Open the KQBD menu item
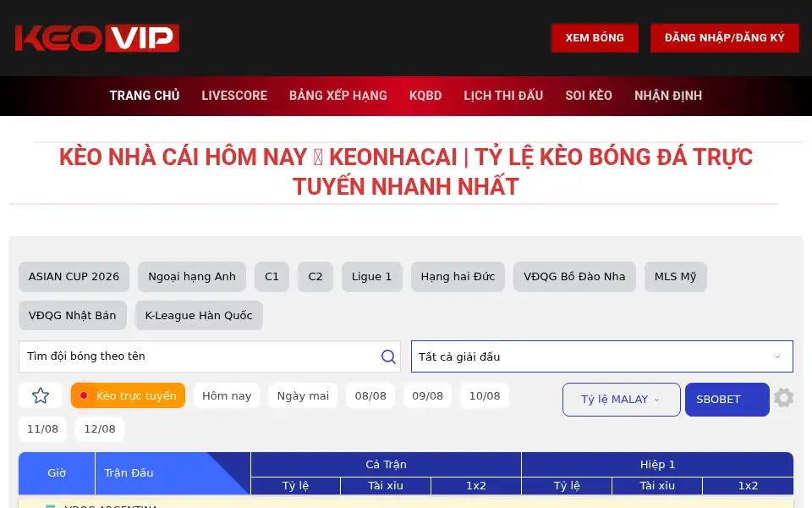 click(425, 96)
